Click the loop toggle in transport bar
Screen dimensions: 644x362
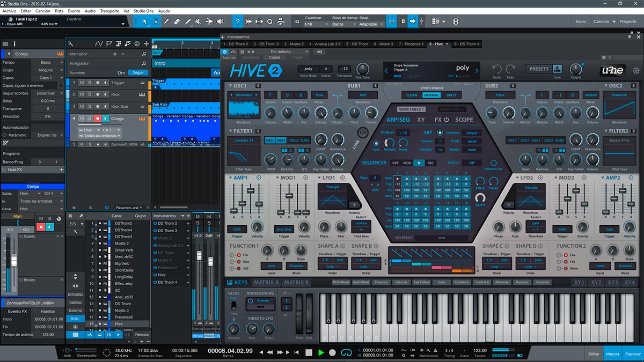347,352
